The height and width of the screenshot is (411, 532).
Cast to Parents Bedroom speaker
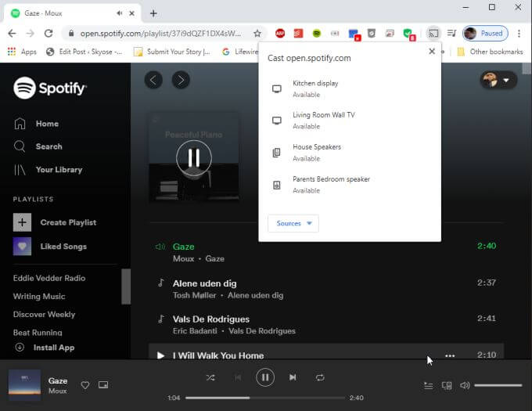[350, 185]
